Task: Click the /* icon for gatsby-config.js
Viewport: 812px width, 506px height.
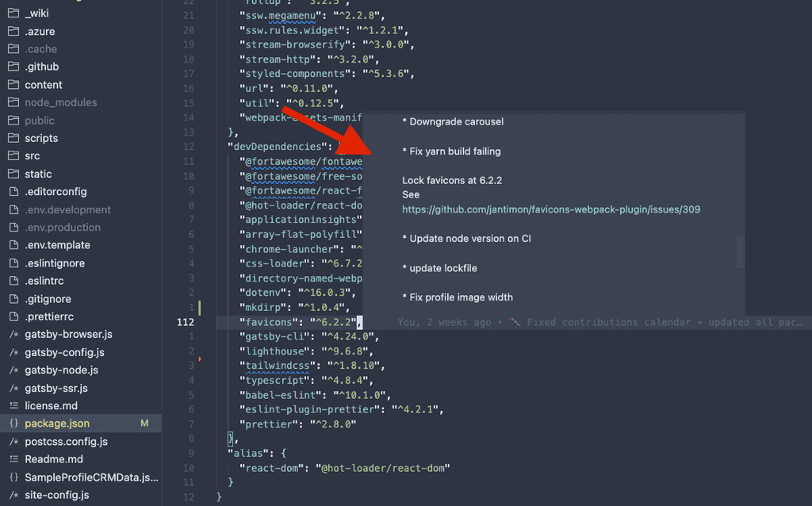Action: [13, 352]
